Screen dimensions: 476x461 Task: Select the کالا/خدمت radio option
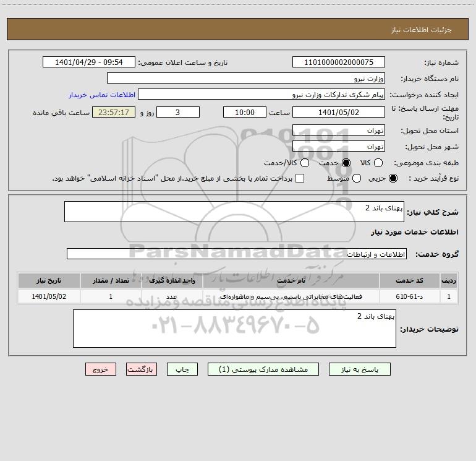[x=305, y=163]
